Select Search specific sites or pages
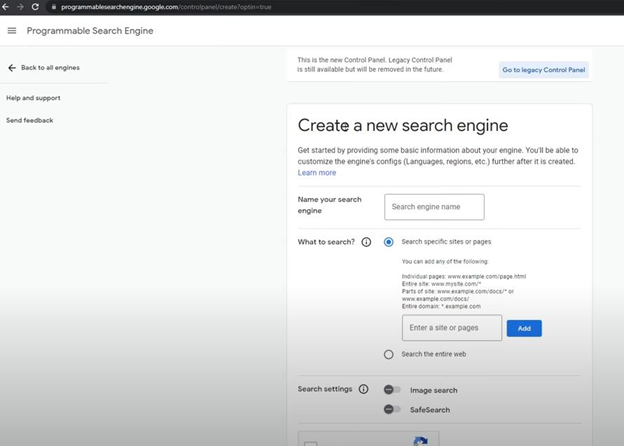 (x=388, y=242)
